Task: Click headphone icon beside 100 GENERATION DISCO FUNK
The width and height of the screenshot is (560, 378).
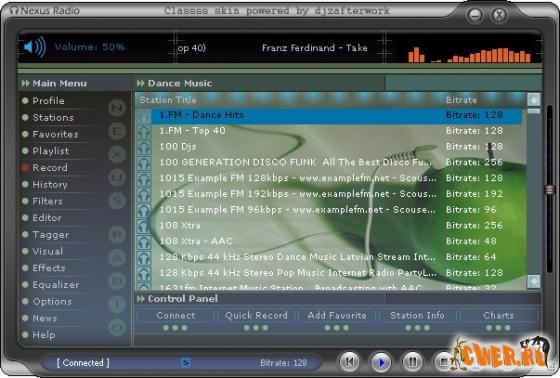Action: coord(144,163)
